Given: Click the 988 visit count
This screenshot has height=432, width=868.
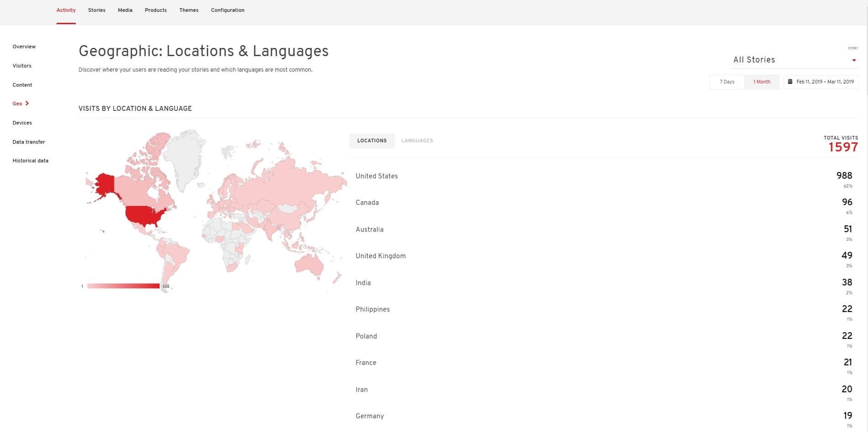Looking at the screenshot, I should (x=844, y=176).
